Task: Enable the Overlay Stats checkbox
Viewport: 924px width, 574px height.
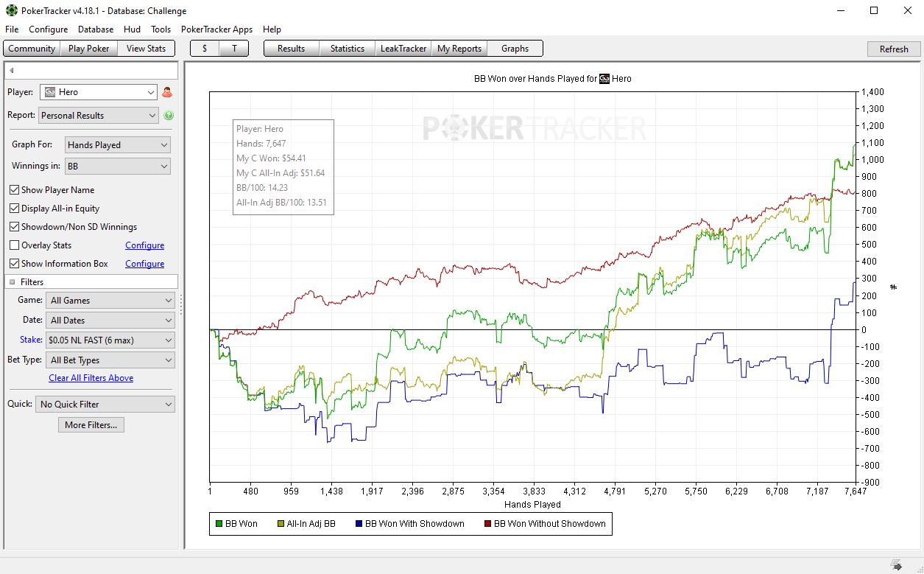Action: pyautogui.click(x=15, y=245)
